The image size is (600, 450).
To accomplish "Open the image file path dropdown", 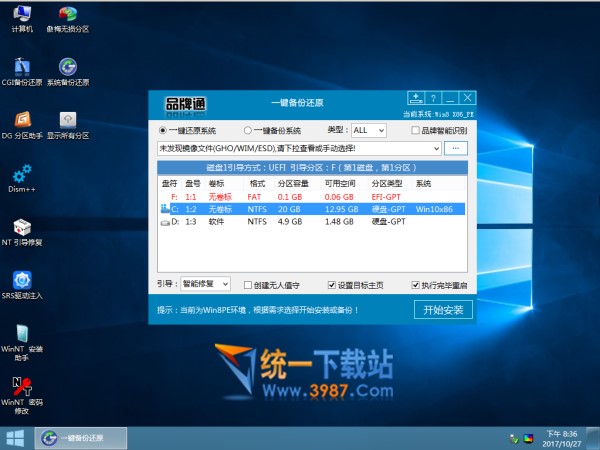I will tap(436, 148).
